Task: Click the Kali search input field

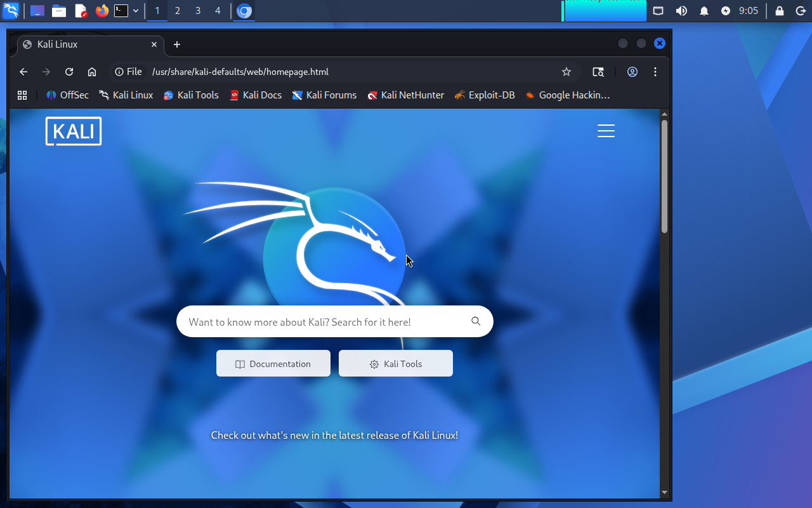Action: coord(324,322)
